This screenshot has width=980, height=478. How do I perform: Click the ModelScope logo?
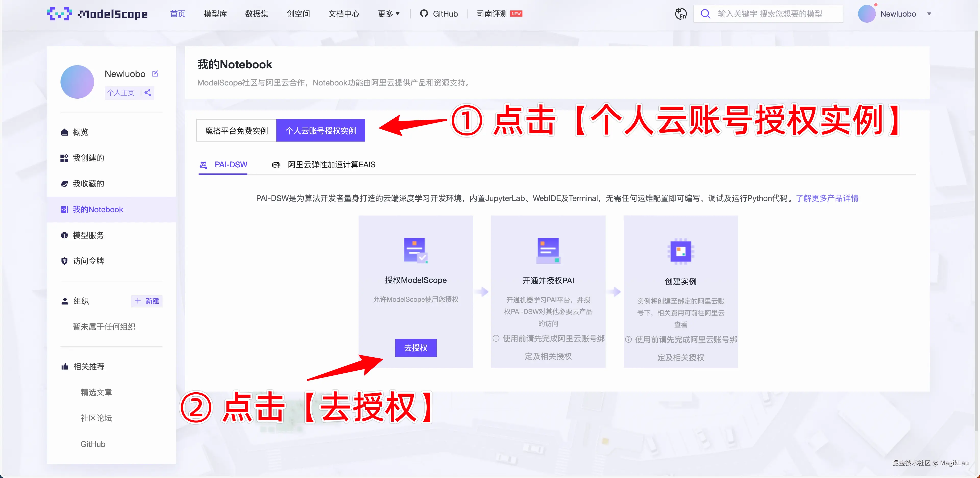(x=97, y=14)
